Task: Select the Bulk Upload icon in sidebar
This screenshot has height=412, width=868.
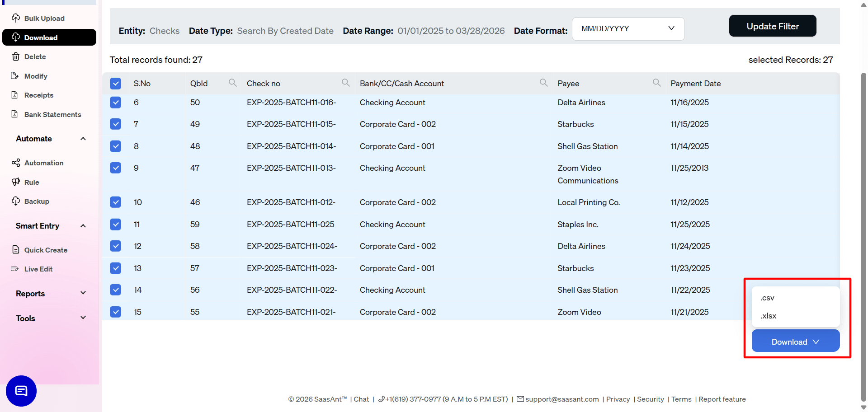Action: (16, 18)
